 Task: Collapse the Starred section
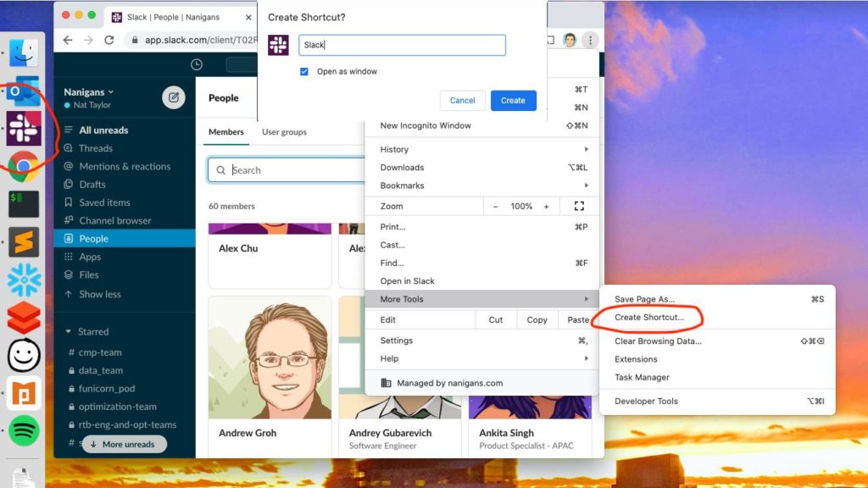(68, 331)
